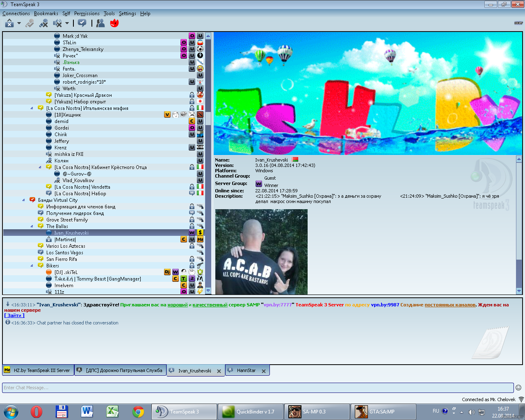Screen dimensions: 525x420
Task: Toggle away status toolbar icon
Action: click(x=9, y=23)
